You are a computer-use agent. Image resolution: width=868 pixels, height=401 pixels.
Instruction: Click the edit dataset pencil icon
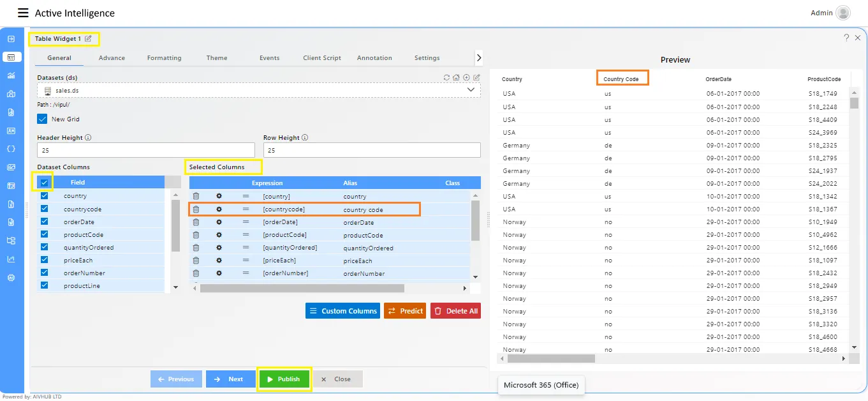[x=476, y=78]
